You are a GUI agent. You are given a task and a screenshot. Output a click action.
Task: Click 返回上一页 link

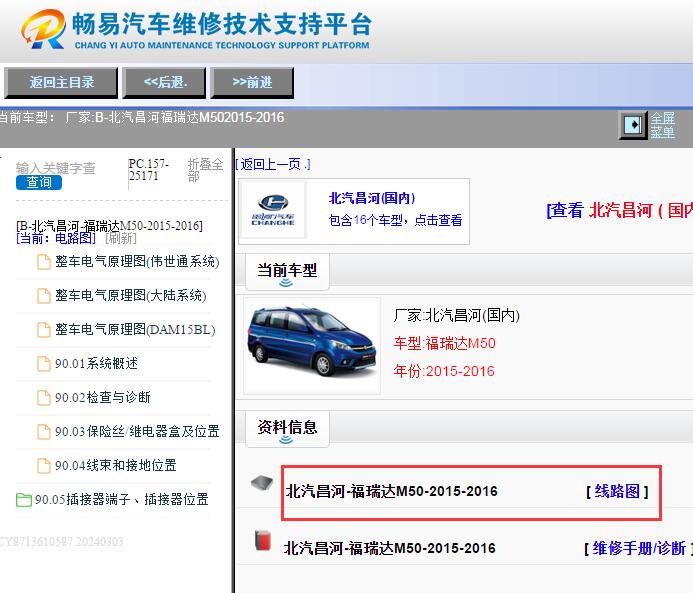click(273, 164)
